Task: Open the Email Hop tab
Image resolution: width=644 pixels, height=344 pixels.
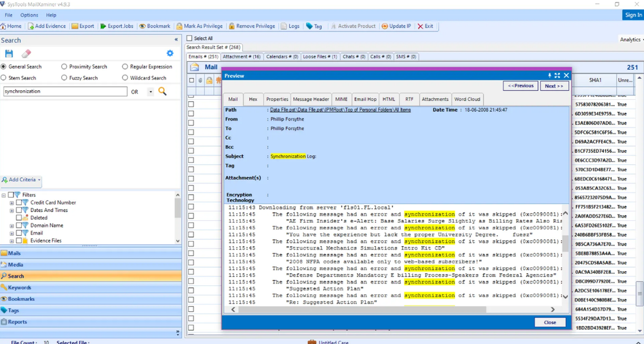Action: click(365, 99)
